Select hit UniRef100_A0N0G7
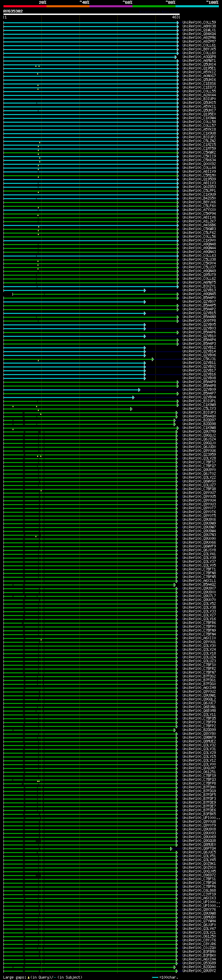Viewport: 222px width, 980px height. [199, 76]
